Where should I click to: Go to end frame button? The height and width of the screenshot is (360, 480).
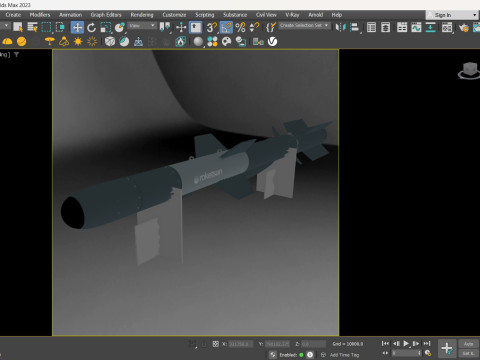pos(427,343)
